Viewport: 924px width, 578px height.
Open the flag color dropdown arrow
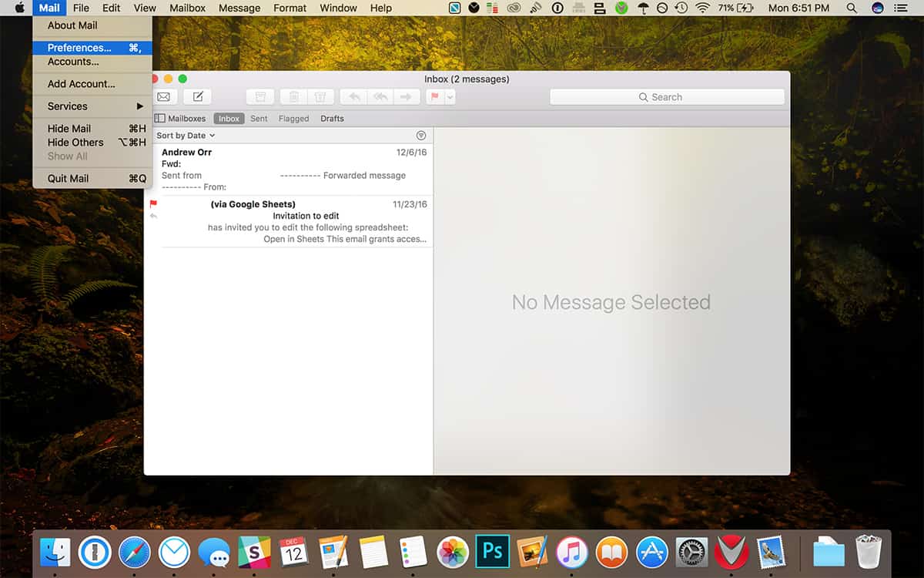[x=450, y=97]
